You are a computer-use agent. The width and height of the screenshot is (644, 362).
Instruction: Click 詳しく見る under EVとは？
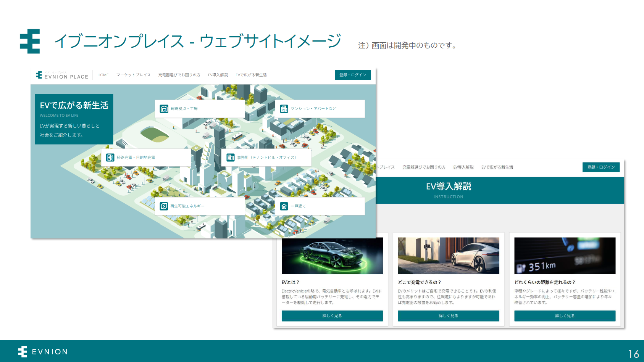(x=332, y=316)
